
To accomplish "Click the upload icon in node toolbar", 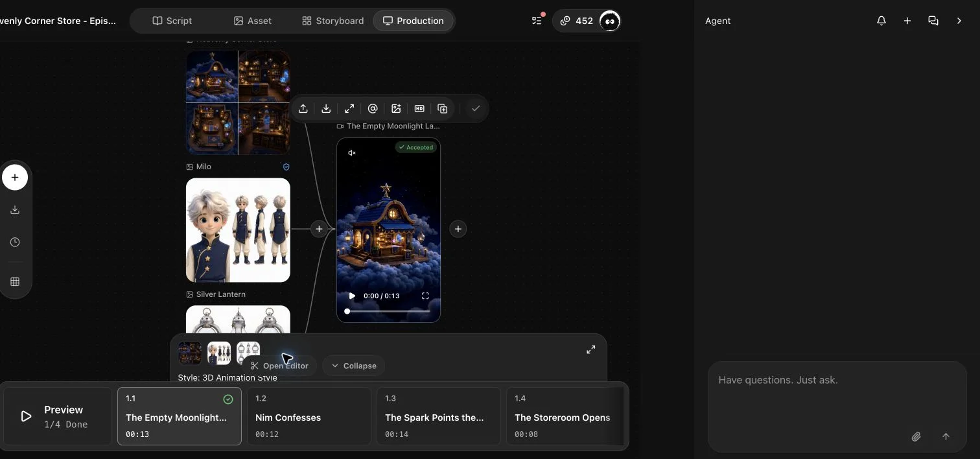I will pos(303,109).
